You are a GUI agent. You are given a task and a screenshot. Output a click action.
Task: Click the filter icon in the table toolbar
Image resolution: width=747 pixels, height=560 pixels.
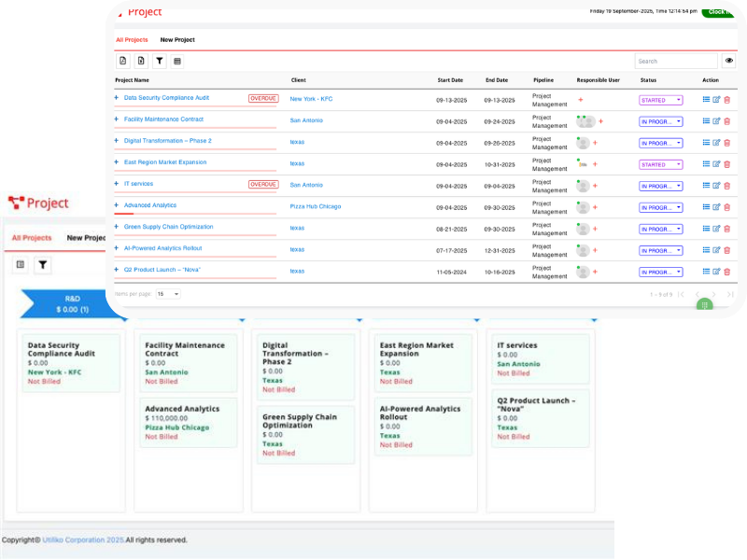click(160, 61)
